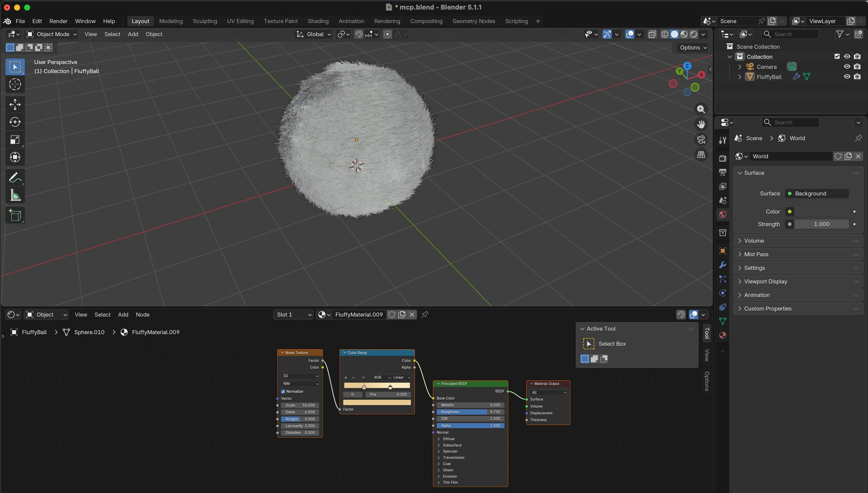Click the viewport pan hand icon
The image size is (868, 493).
click(x=701, y=124)
